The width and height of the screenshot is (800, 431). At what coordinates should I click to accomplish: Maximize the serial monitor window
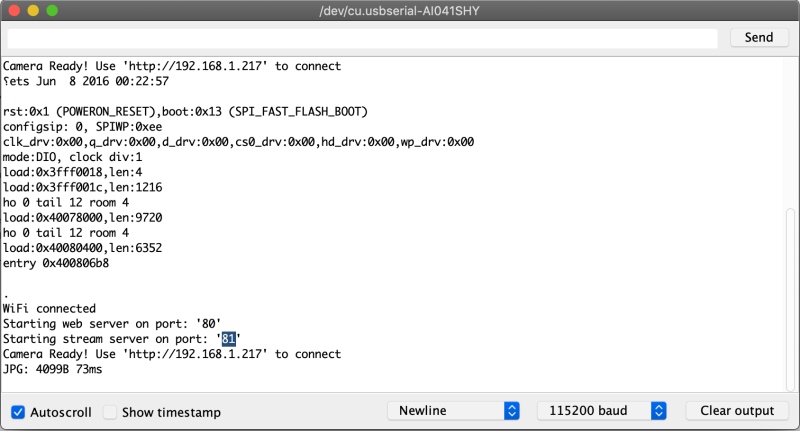[x=52, y=10]
